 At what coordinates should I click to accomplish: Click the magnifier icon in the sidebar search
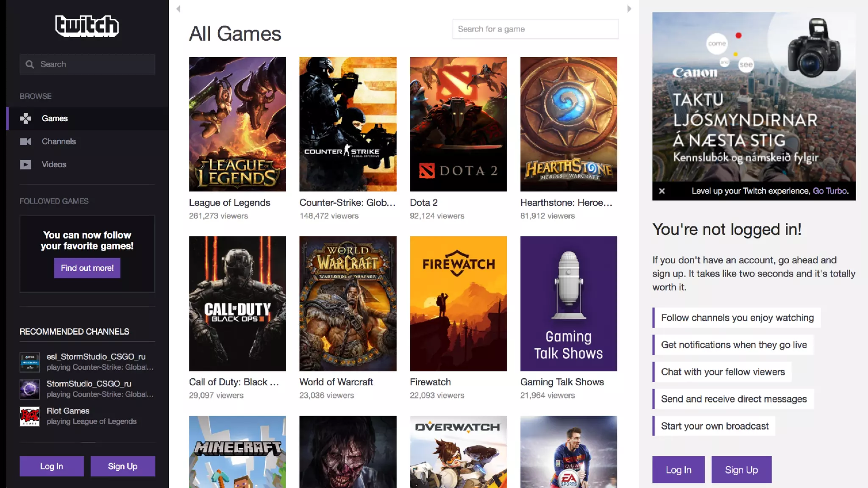[x=29, y=64]
